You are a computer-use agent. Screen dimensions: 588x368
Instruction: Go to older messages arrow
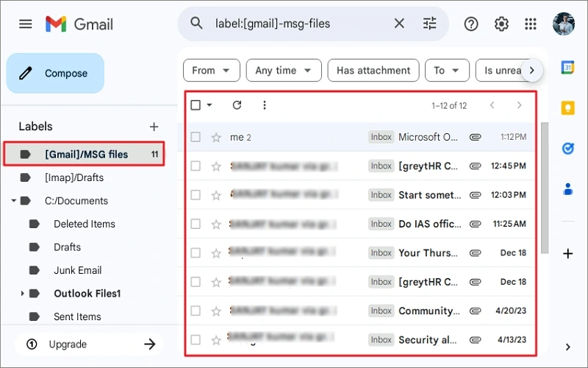coord(520,105)
